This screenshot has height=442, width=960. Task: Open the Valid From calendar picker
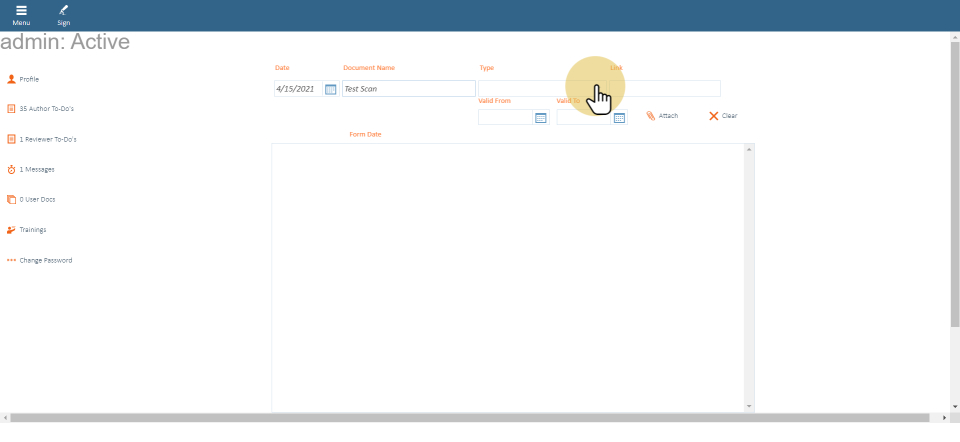[x=541, y=118]
